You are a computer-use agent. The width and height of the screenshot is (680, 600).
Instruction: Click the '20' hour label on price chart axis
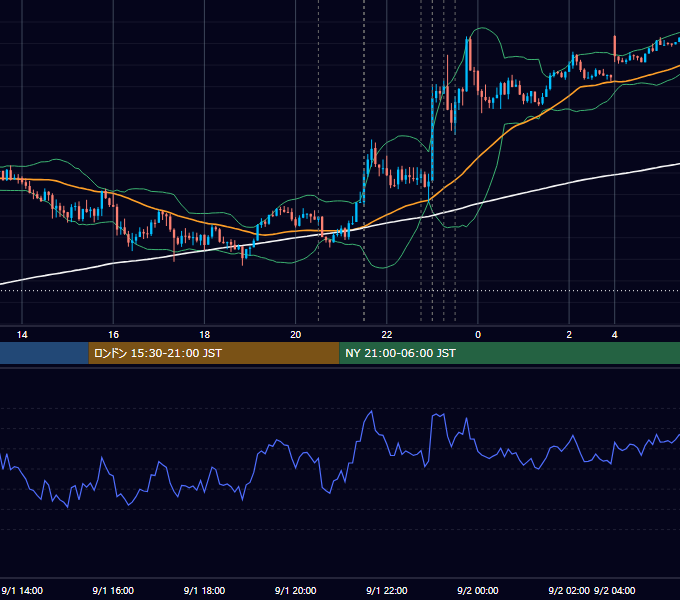point(295,335)
